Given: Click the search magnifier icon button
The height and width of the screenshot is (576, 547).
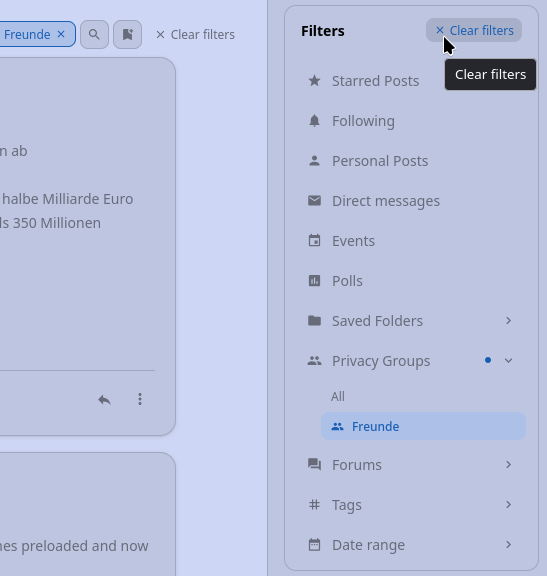Looking at the screenshot, I should point(94,35).
